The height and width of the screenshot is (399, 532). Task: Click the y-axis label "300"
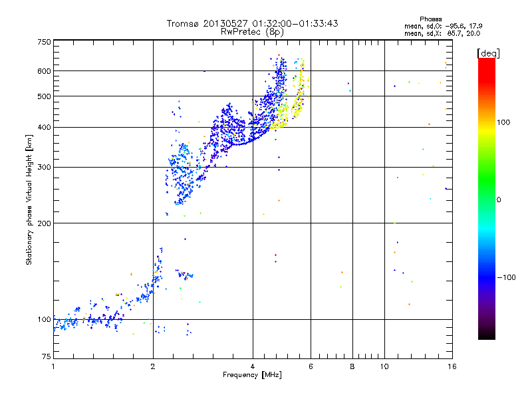coord(44,167)
